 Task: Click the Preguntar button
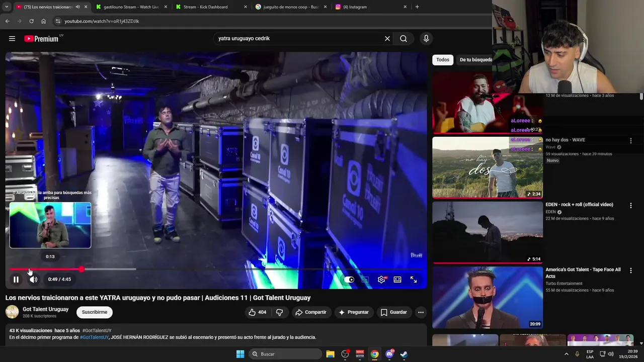[354, 312]
